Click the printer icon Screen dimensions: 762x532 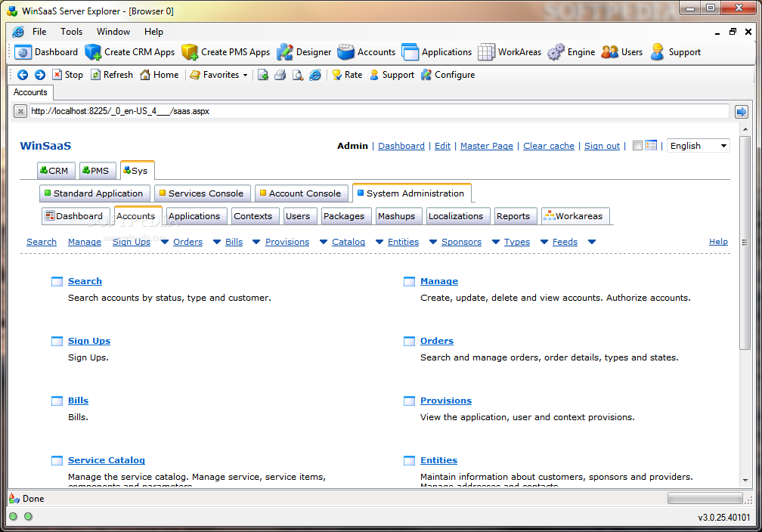280,75
